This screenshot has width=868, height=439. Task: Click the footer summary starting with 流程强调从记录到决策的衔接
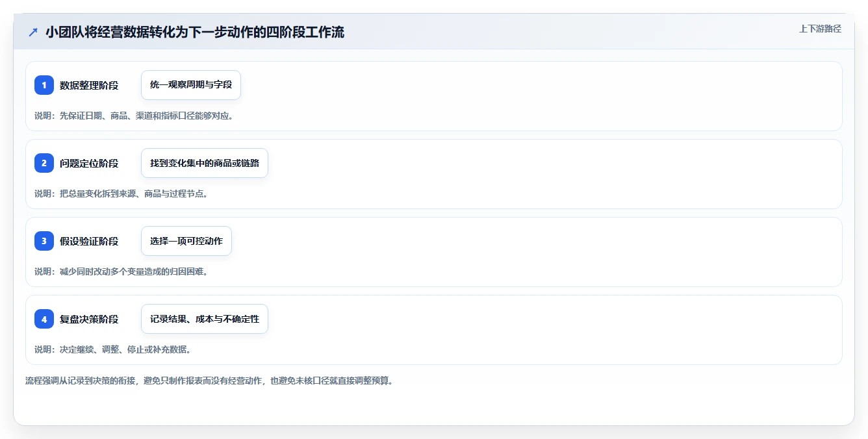(x=209, y=381)
